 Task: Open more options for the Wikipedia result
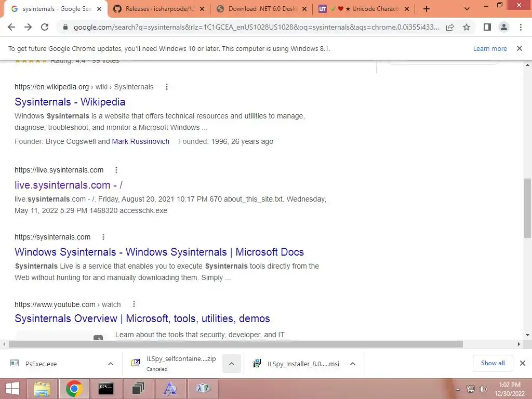[x=167, y=87]
